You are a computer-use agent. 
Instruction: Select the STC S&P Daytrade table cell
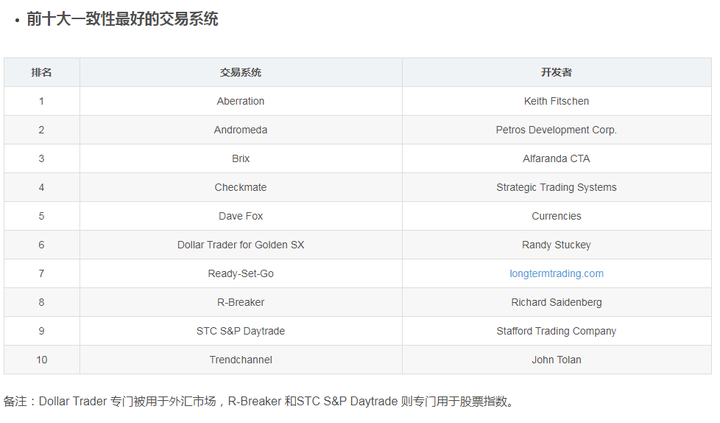coord(241,331)
